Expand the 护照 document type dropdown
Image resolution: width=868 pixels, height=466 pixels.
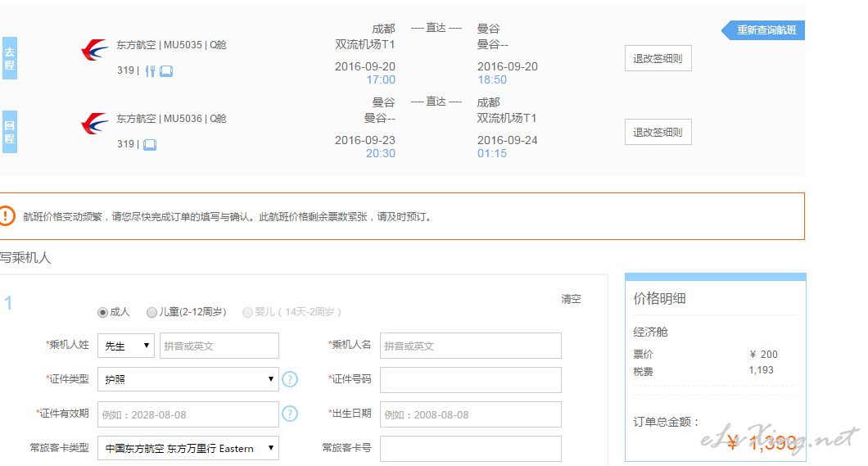(188, 379)
